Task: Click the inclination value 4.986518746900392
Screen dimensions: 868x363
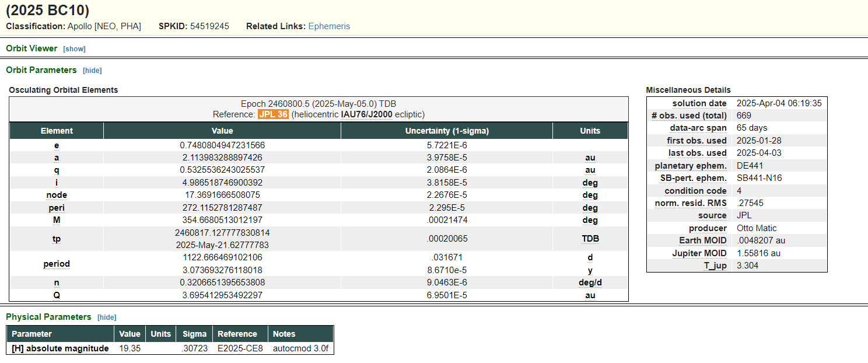Action: 222,183
